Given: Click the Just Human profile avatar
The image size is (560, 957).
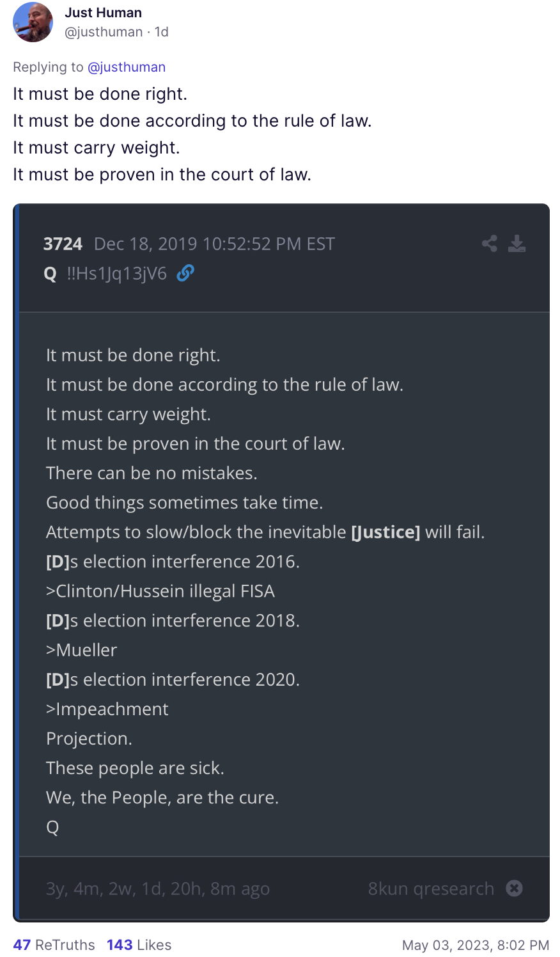Looking at the screenshot, I should (33, 22).
